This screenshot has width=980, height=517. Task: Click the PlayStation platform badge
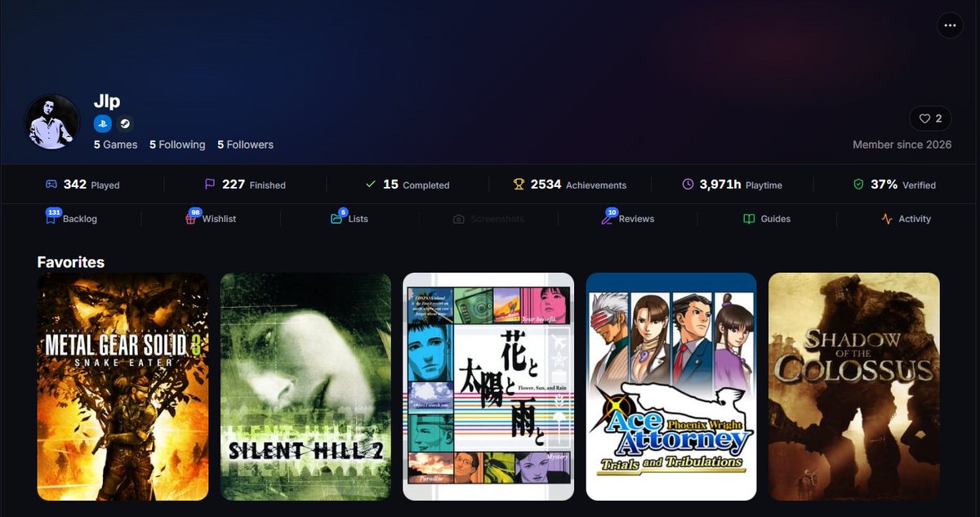(x=102, y=123)
